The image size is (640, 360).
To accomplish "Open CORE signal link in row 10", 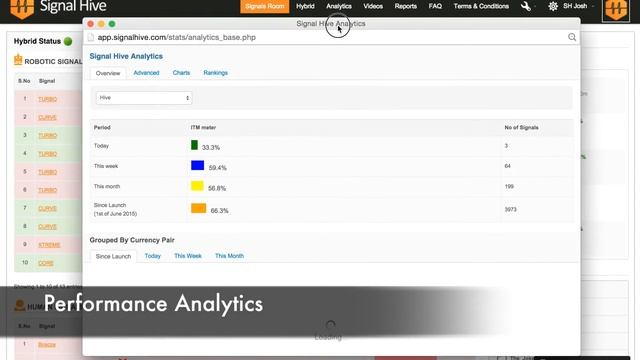I will [46, 263].
